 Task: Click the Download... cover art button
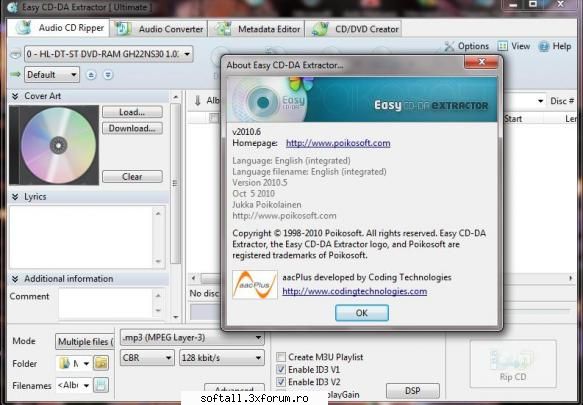click(132, 128)
